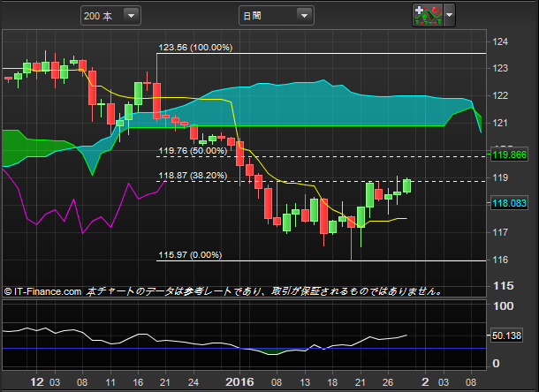The image size is (539, 392).
Task: Click the 124 price axis label
Action: coord(500,41)
